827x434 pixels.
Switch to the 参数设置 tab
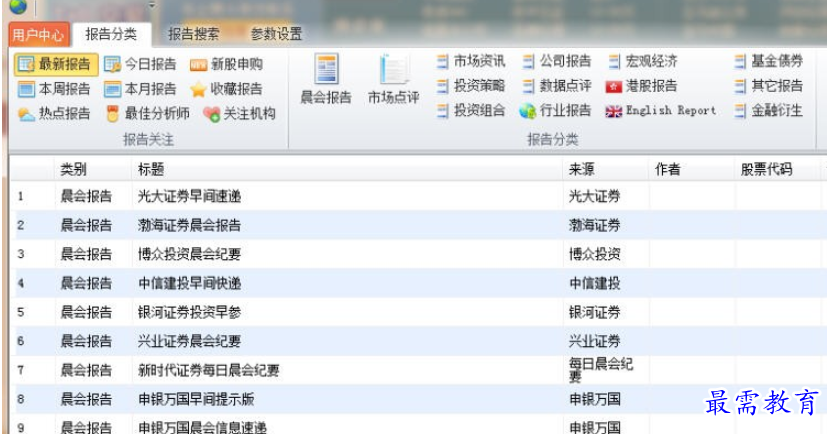click(276, 34)
